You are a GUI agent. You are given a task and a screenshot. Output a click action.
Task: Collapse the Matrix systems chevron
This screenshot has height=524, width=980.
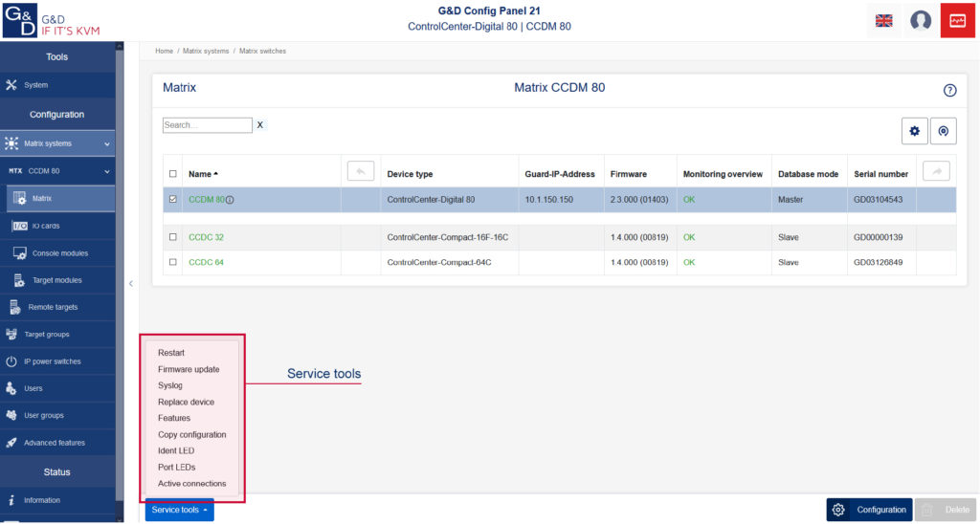107,144
